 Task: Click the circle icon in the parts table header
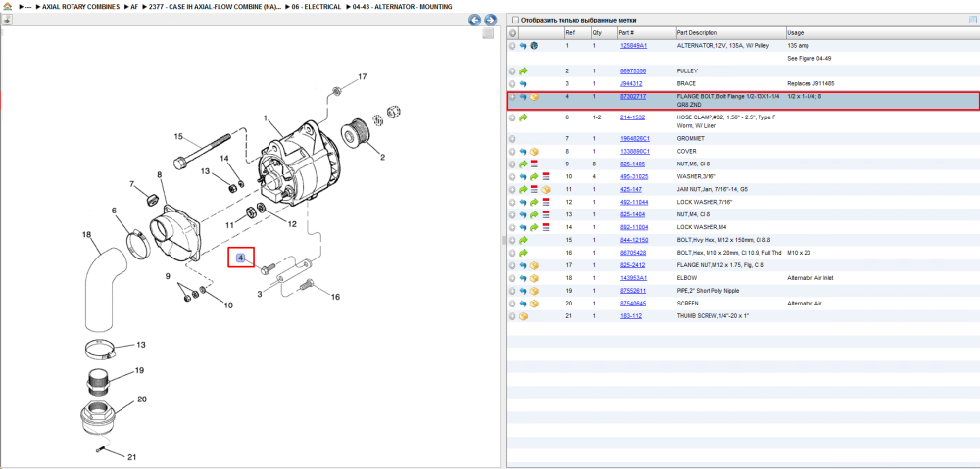(512, 33)
